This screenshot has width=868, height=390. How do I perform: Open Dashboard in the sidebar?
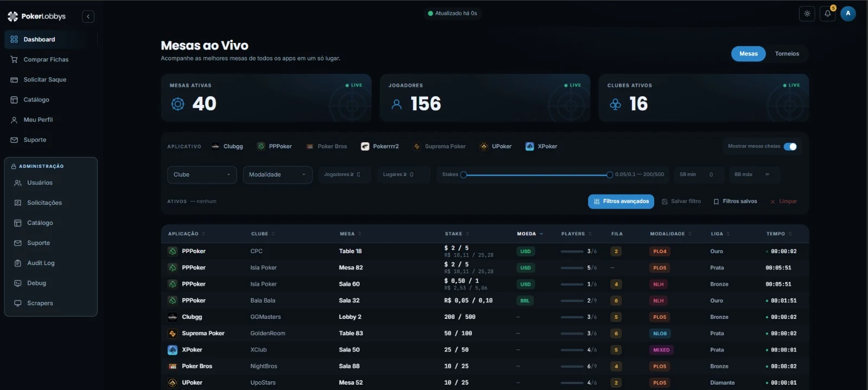pos(50,39)
